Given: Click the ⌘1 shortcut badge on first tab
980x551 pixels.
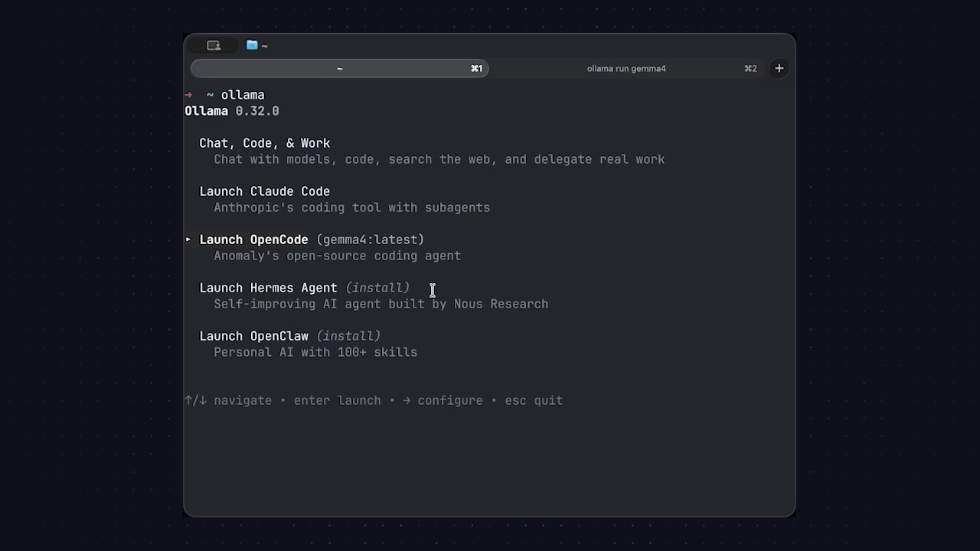Looking at the screenshot, I should coord(476,68).
